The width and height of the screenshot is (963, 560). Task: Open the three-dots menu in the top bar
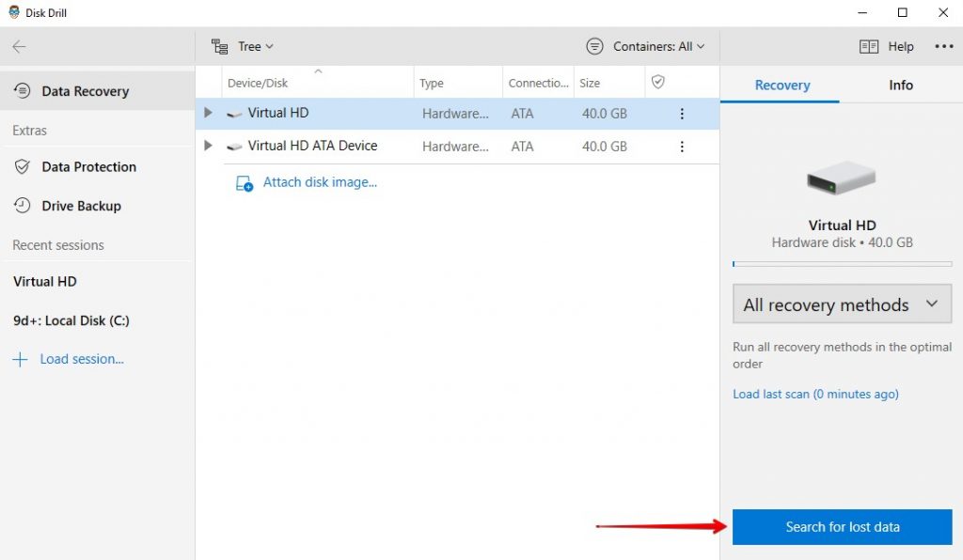point(944,45)
